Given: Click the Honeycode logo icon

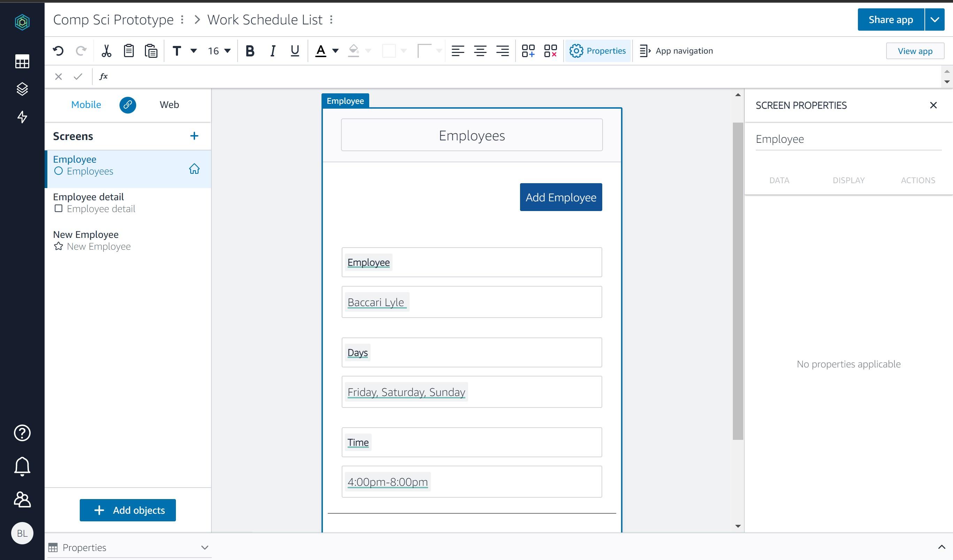Looking at the screenshot, I should 22,22.
